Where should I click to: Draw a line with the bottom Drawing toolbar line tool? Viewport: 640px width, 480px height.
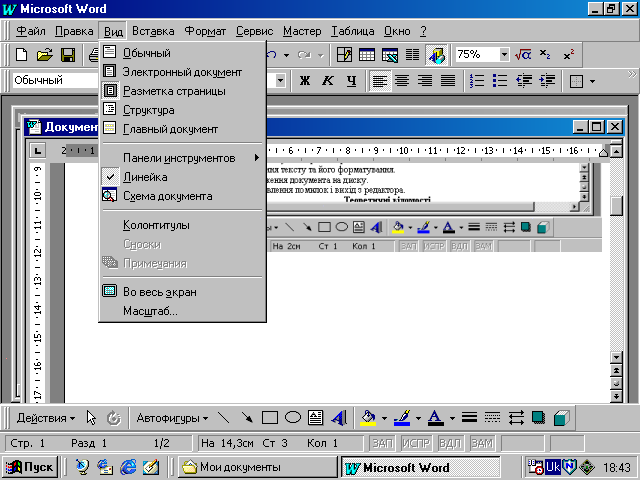[223, 418]
